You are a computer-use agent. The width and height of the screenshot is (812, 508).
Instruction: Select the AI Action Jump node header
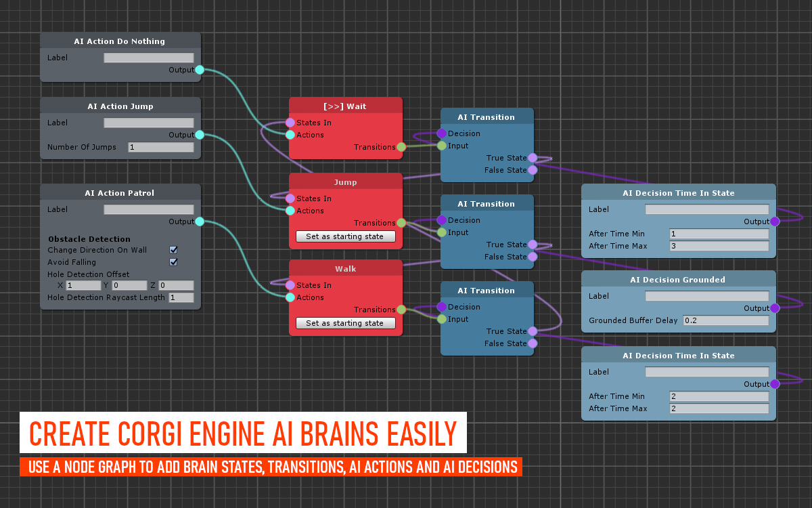tap(120, 106)
